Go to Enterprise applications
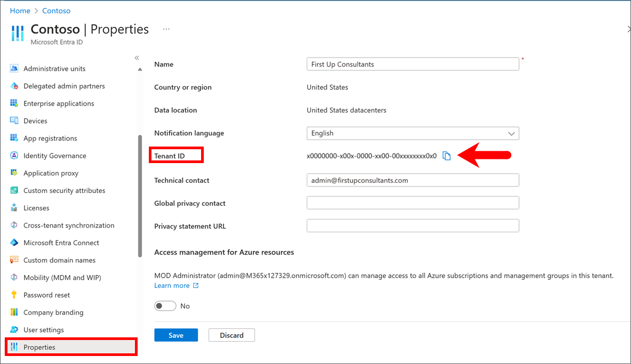This screenshot has height=364, width=631. [x=59, y=103]
